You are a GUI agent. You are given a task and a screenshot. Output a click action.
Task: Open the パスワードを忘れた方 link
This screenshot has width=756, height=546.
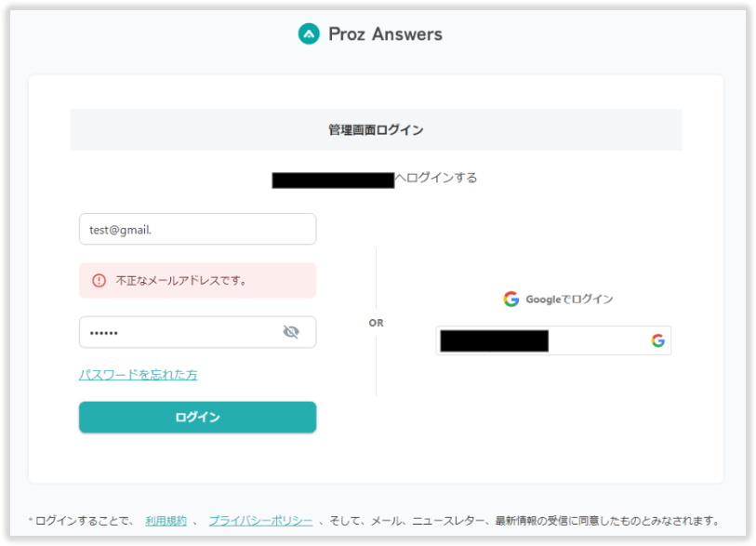(138, 375)
